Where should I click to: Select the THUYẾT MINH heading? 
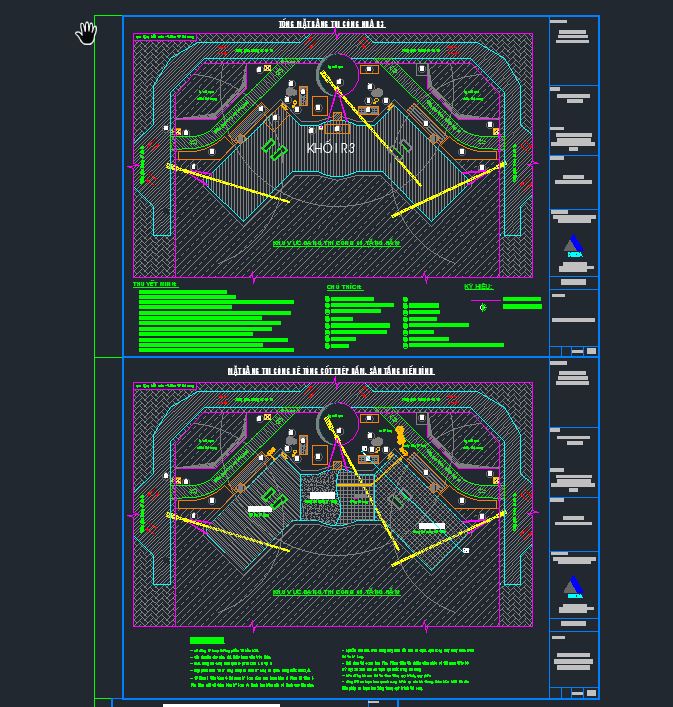click(155, 284)
